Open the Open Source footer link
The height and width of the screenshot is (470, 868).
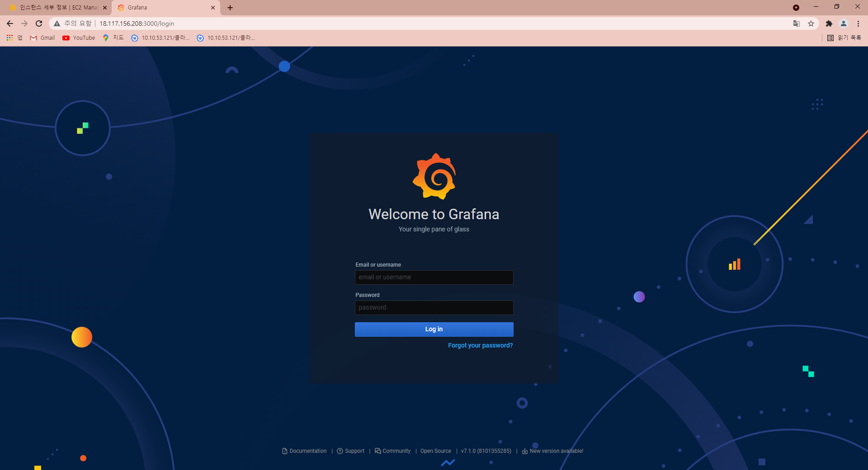tap(436, 451)
